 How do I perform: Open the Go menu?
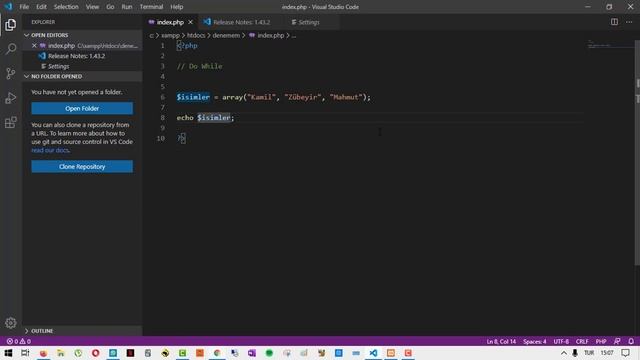point(110,7)
